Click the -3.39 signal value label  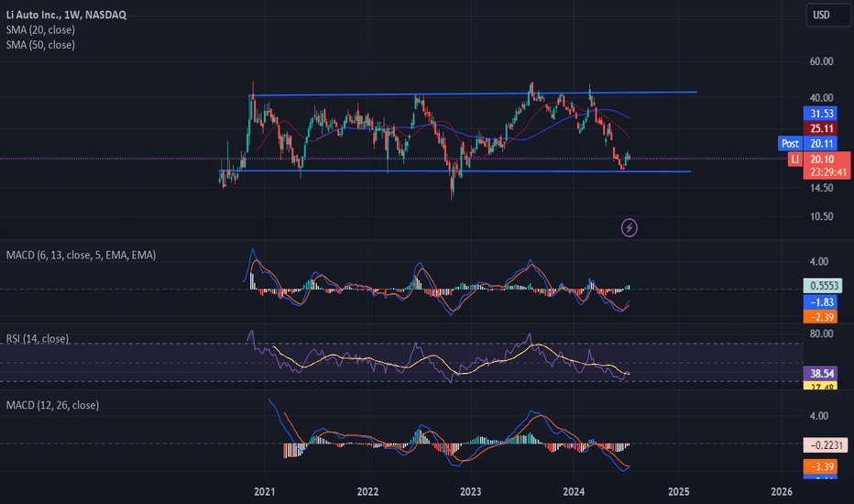point(822,466)
